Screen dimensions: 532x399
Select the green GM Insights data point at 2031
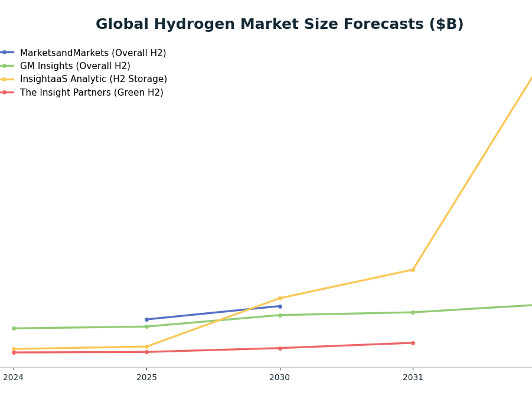[413, 312]
